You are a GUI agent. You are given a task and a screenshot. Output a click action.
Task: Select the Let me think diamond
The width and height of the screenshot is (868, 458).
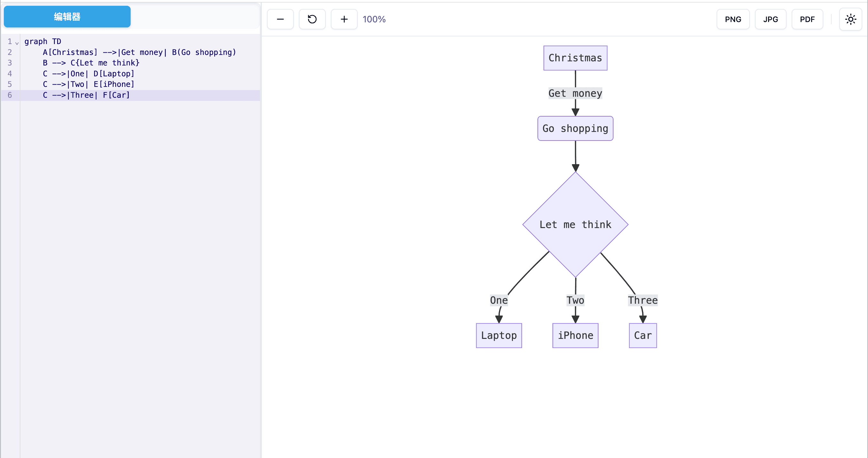[575, 225]
